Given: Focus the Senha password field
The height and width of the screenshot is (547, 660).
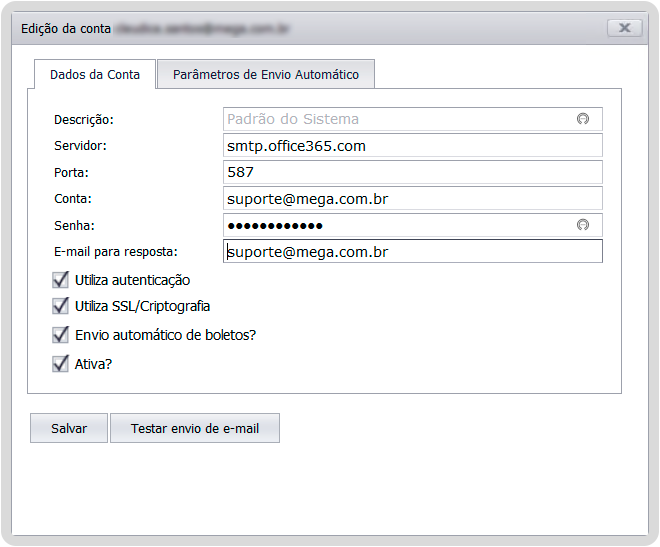Looking at the screenshot, I should (x=400, y=225).
